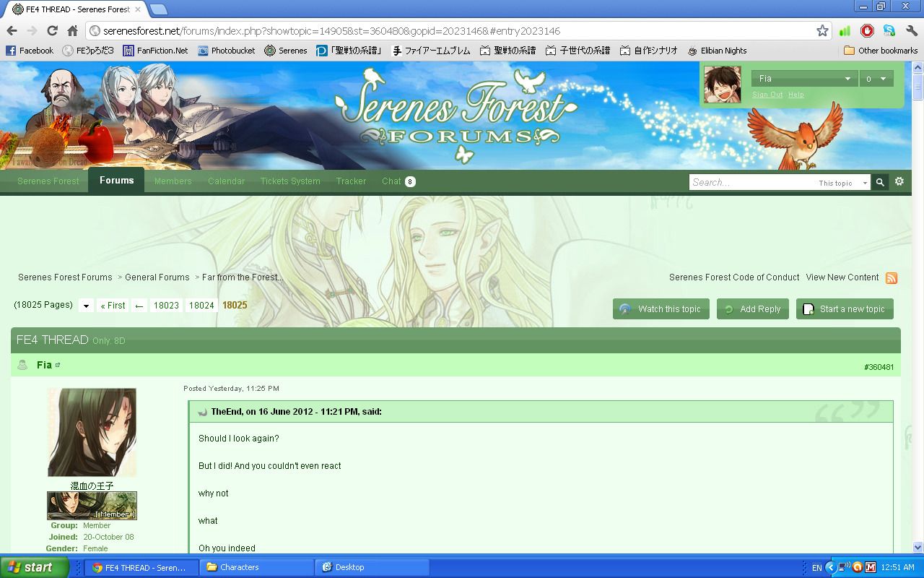Click the Help link in header

pos(796,95)
